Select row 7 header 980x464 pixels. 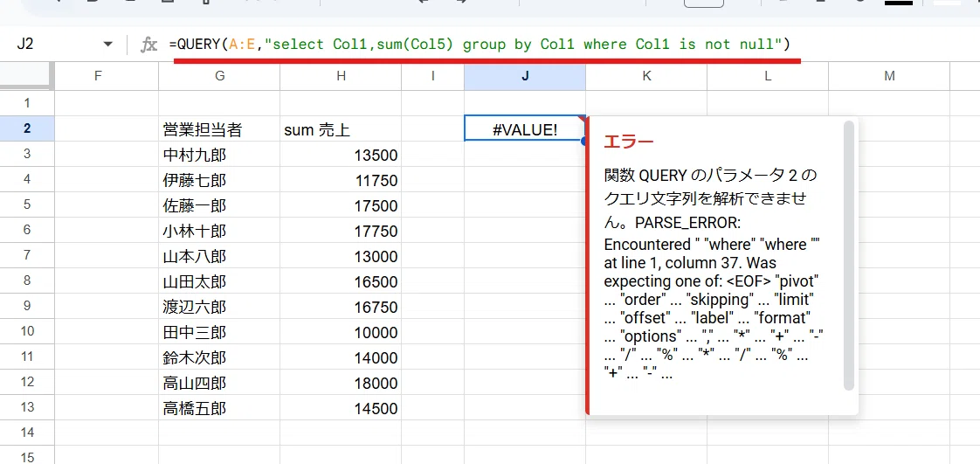pos(27,255)
